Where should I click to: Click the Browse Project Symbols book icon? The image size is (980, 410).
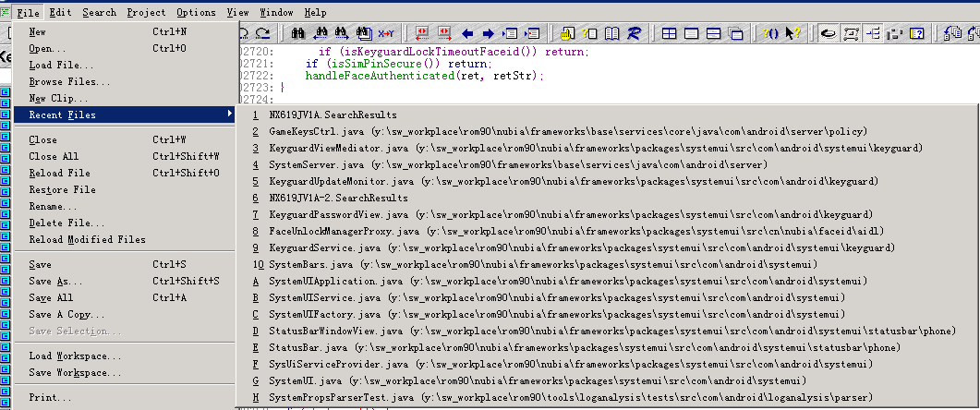point(611,33)
